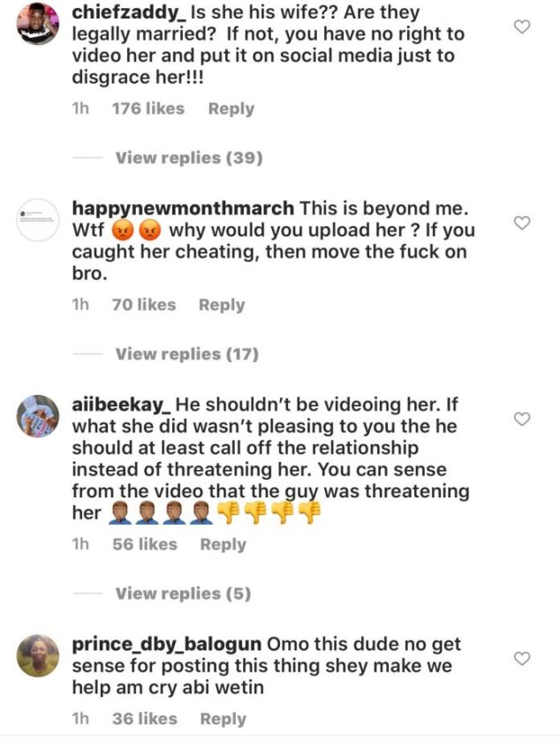The width and height of the screenshot is (560, 742).
Task: Expand View replies (39)
Action: 188,158
